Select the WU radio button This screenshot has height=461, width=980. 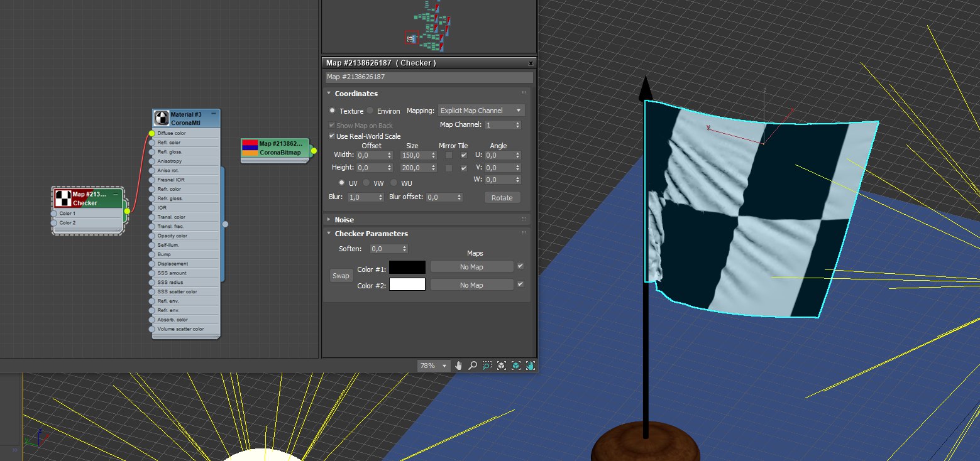394,183
